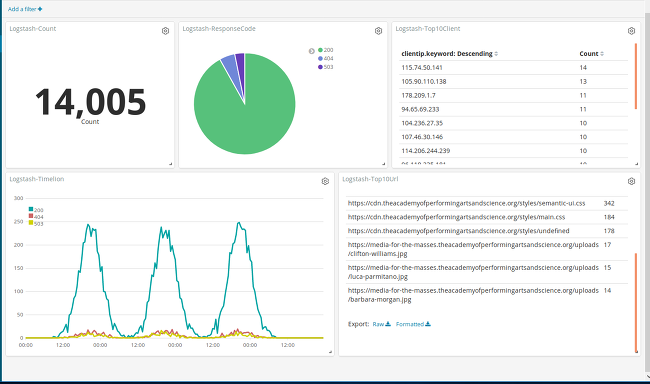
Task: Open Logstash-ResponseCode panel settings gear
Action: tap(378, 31)
